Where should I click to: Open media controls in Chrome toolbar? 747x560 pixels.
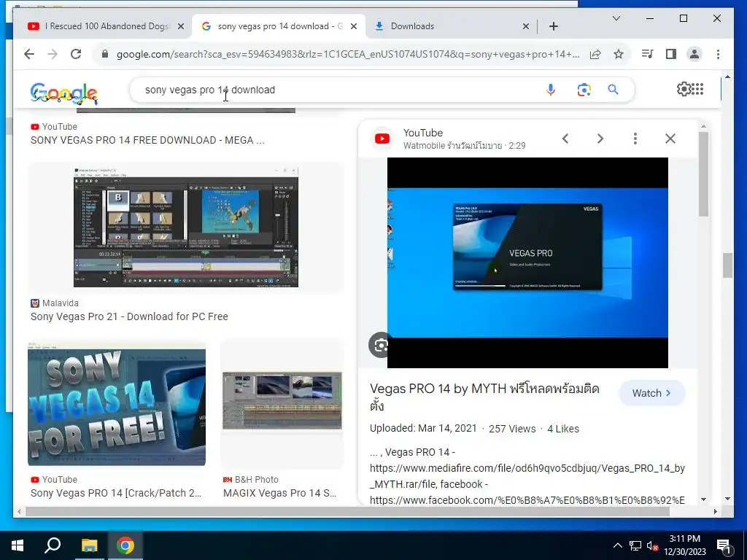pos(648,54)
